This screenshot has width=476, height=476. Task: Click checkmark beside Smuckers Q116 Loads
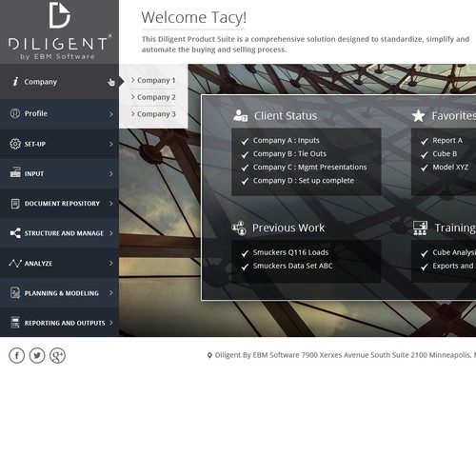(x=245, y=253)
